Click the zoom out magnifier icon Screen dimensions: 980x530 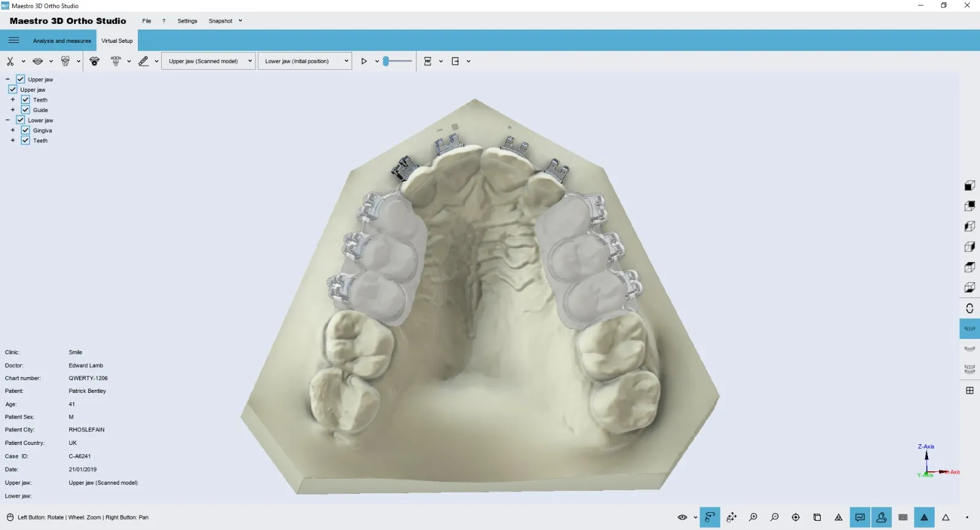tap(774, 518)
